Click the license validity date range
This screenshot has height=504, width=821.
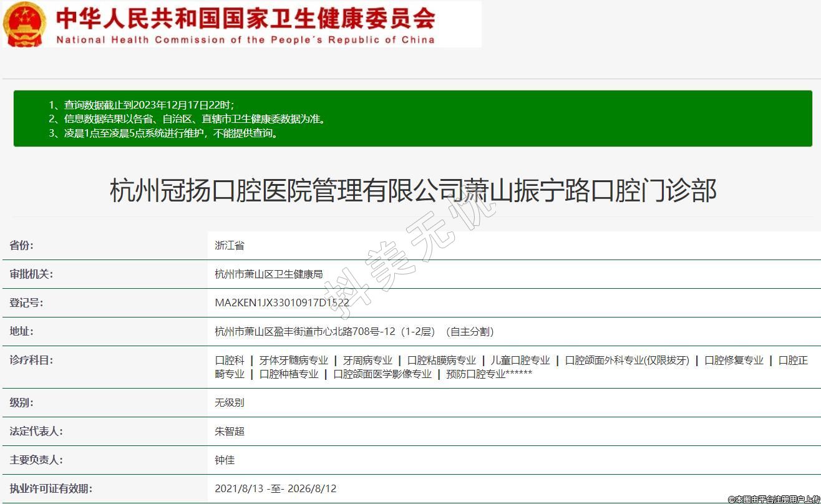click(x=275, y=488)
